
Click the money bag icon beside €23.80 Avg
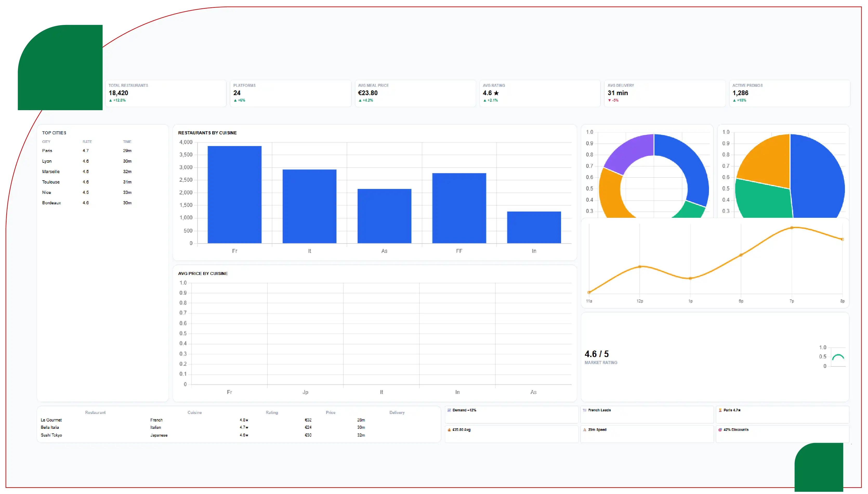point(449,430)
